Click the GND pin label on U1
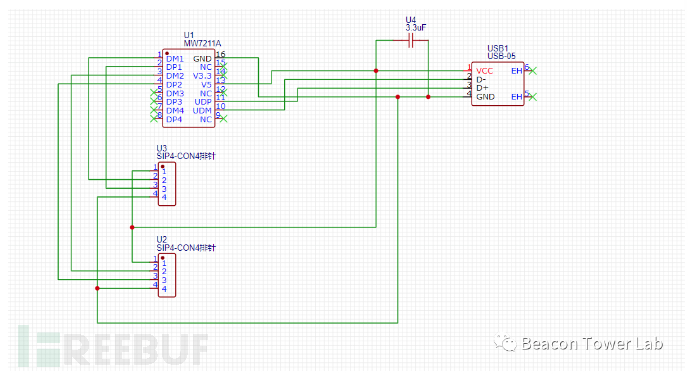 click(x=202, y=59)
